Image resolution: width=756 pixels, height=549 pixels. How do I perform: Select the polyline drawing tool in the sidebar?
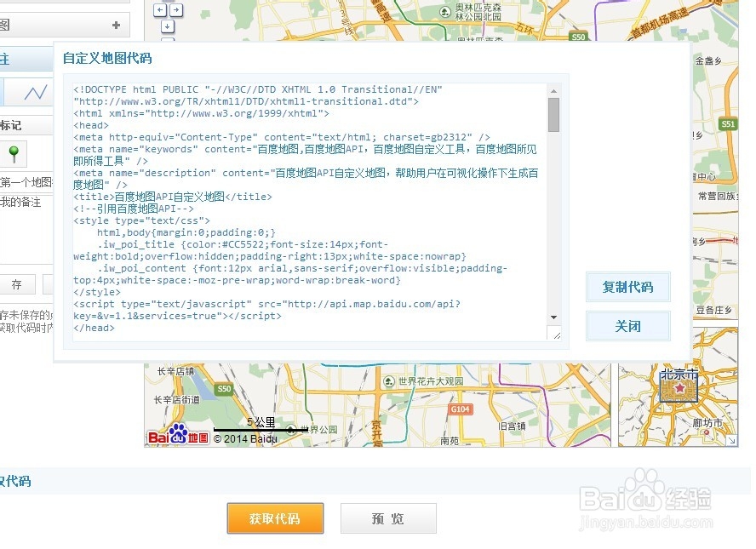point(36,90)
